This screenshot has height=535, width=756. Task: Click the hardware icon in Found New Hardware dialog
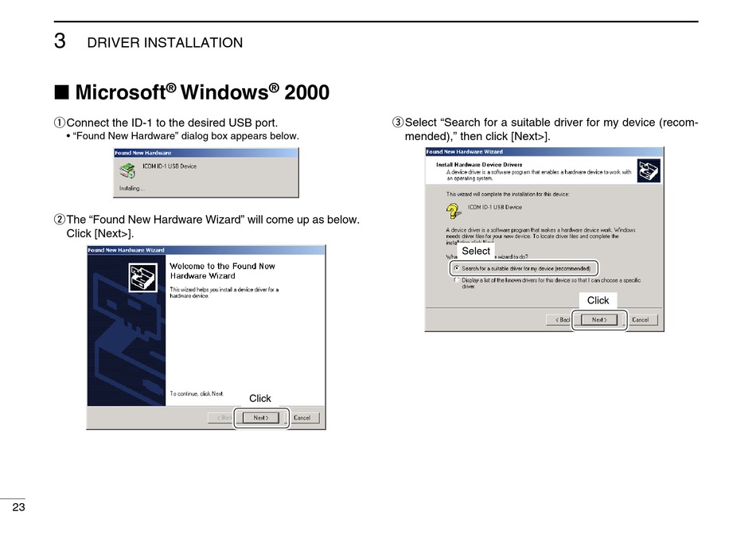(x=127, y=171)
